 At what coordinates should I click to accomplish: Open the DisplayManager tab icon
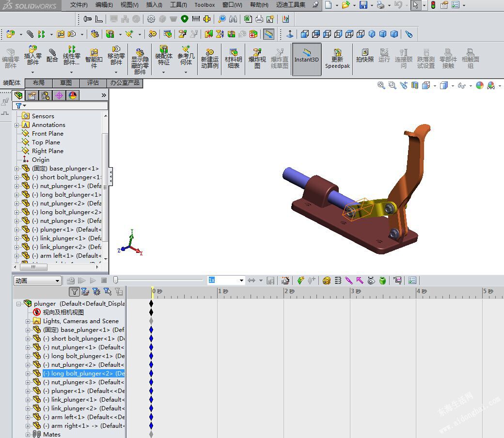tap(73, 95)
